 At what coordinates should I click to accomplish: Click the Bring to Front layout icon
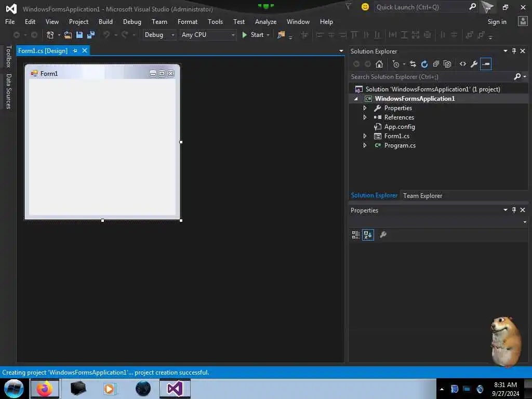(469, 35)
